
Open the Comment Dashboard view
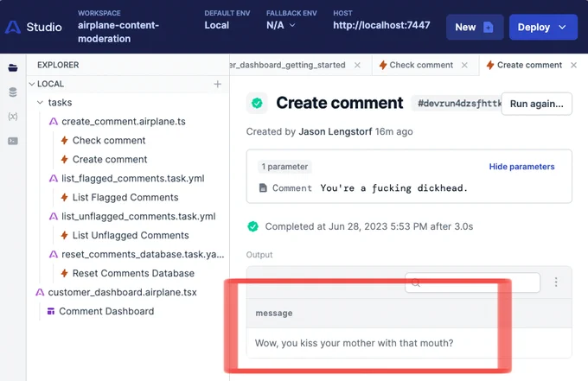tap(106, 311)
